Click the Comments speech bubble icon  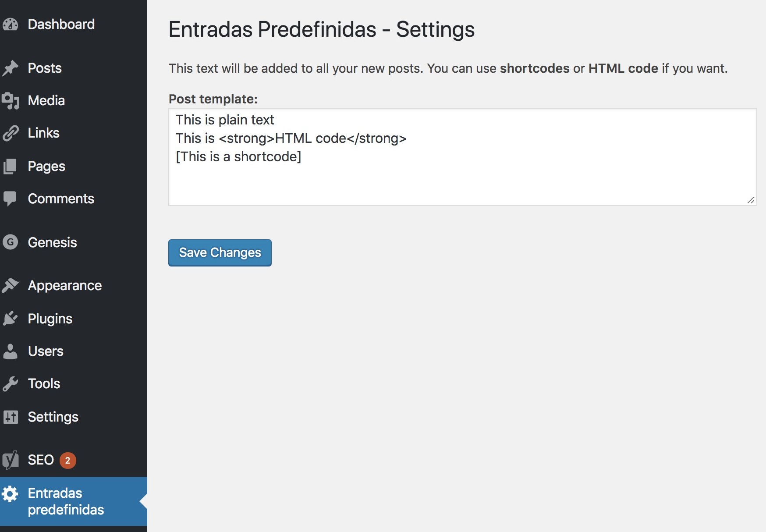tap(10, 199)
